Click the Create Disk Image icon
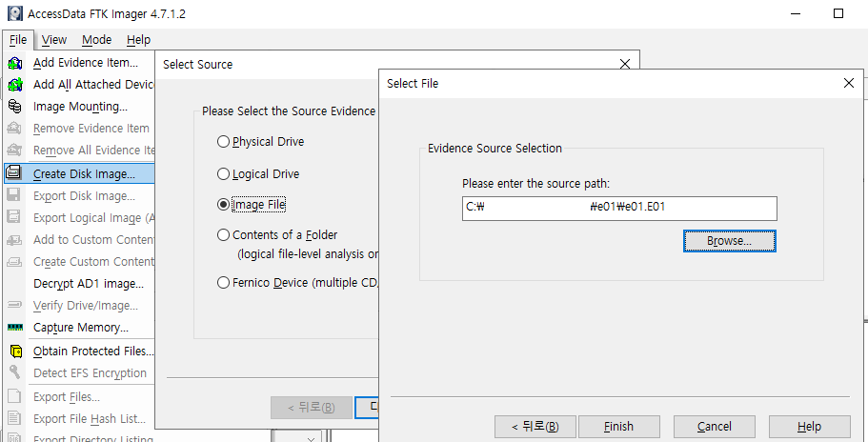The width and height of the screenshot is (868, 442). (x=14, y=173)
